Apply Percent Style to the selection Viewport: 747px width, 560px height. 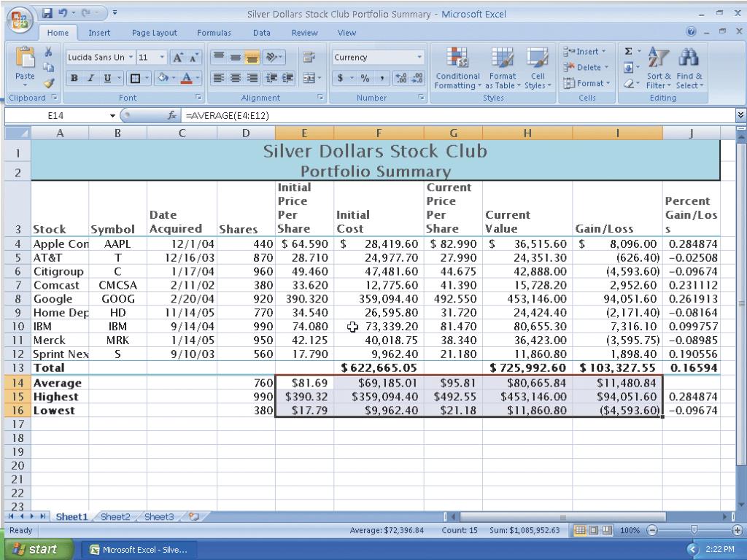click(365, 78)
